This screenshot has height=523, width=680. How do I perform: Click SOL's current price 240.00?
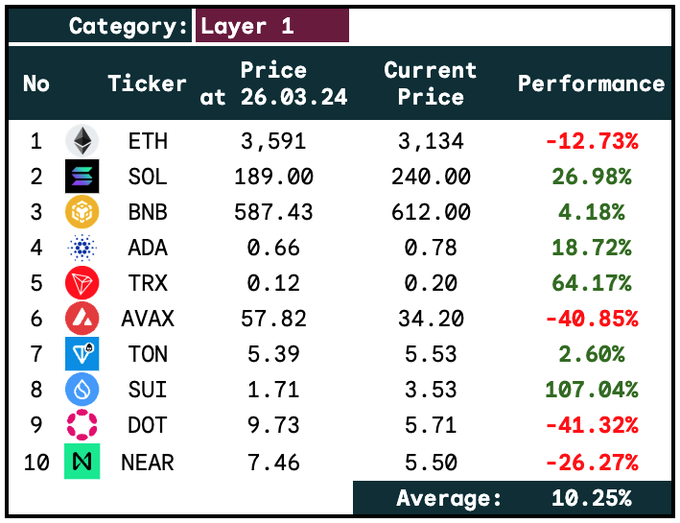point(430,177)
